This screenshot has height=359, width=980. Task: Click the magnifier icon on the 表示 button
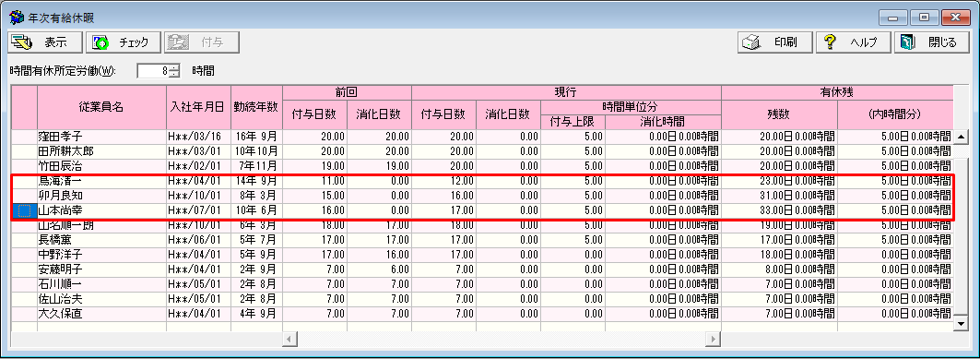tap(22, 42)
